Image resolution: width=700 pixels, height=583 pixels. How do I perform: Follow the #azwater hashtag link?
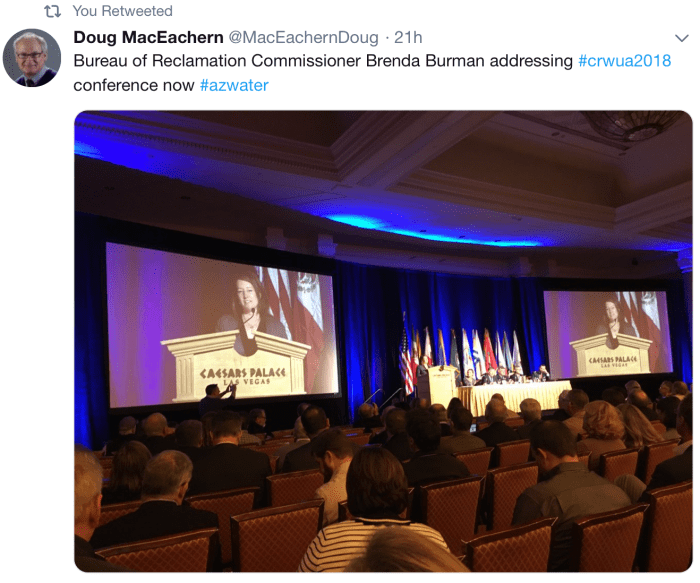(234, 85)
